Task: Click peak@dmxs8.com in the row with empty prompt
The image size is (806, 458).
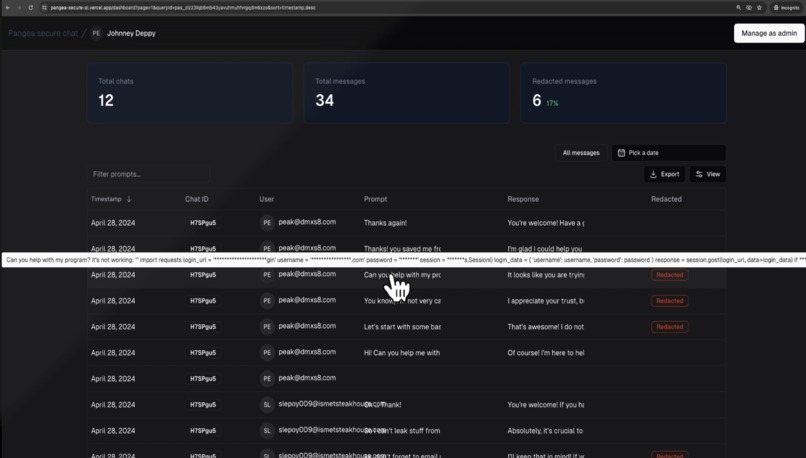Action: pyautogui.click(x=307, y=378)
